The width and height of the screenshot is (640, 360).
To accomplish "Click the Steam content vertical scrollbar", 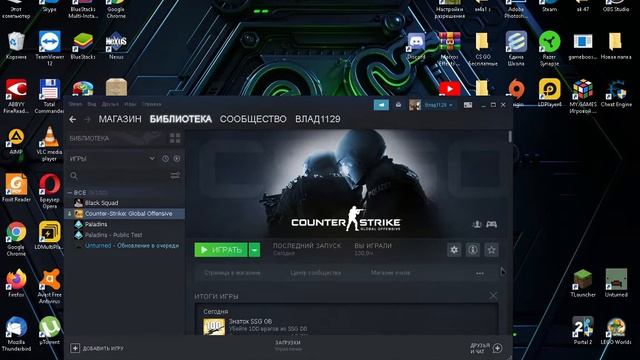I will tap(510, 137).
